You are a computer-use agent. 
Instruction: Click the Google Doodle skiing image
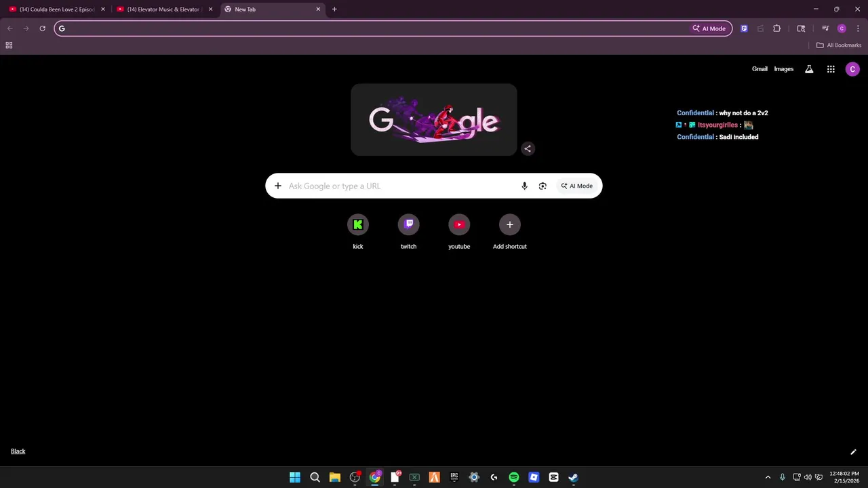click(x=434, y=120)
